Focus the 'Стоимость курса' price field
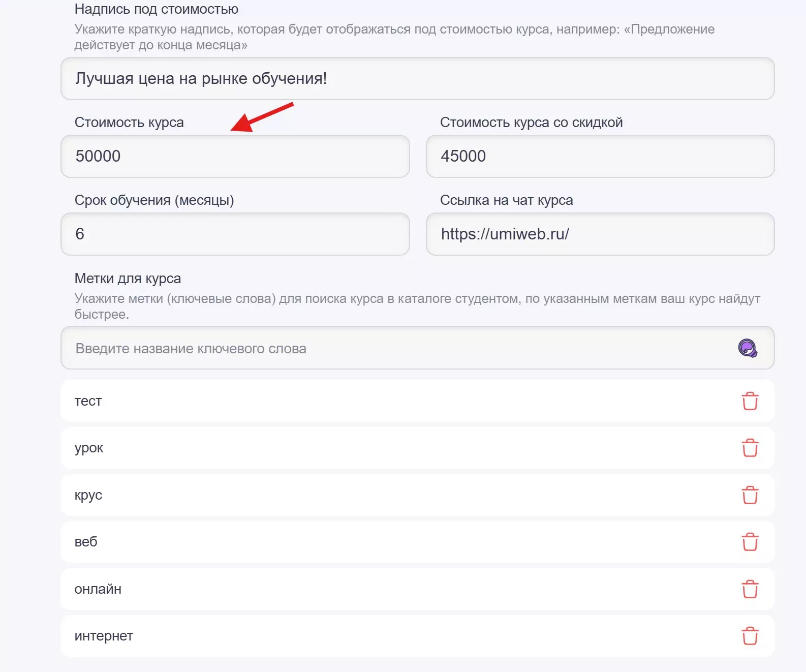806x672 pixels. point(235,156)
